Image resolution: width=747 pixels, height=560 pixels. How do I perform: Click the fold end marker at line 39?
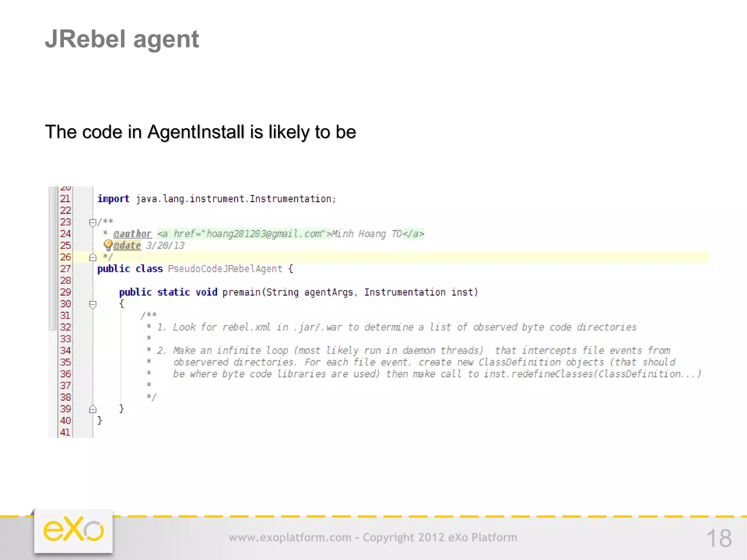pyautogui.click(x=93, y=409)
